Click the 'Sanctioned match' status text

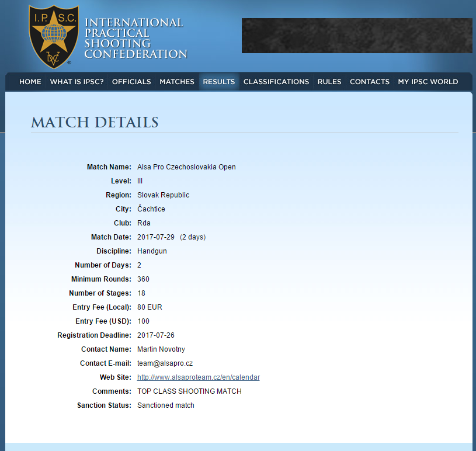click(x=166, y=405)
